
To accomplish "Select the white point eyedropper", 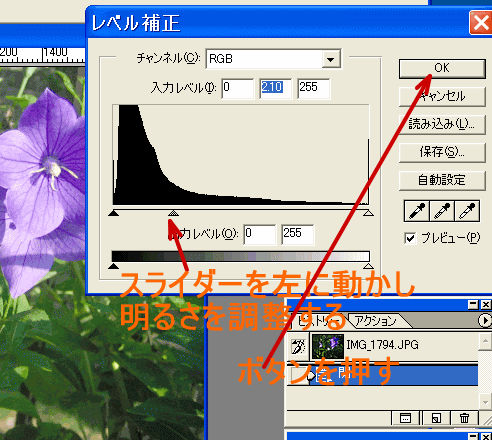I will click(x=467, y=211).
